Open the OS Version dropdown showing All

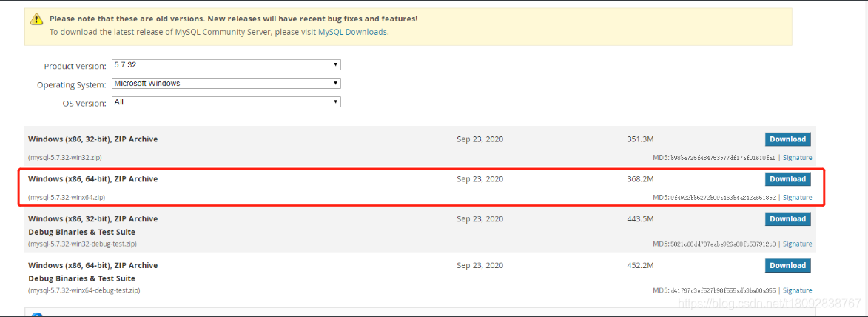(x=226, y=102)
